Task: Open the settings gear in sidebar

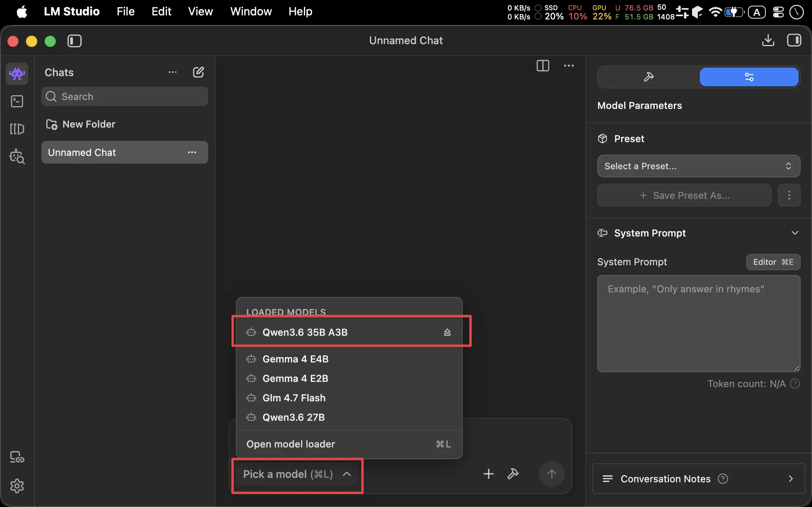Action: (x=17, y=486)
